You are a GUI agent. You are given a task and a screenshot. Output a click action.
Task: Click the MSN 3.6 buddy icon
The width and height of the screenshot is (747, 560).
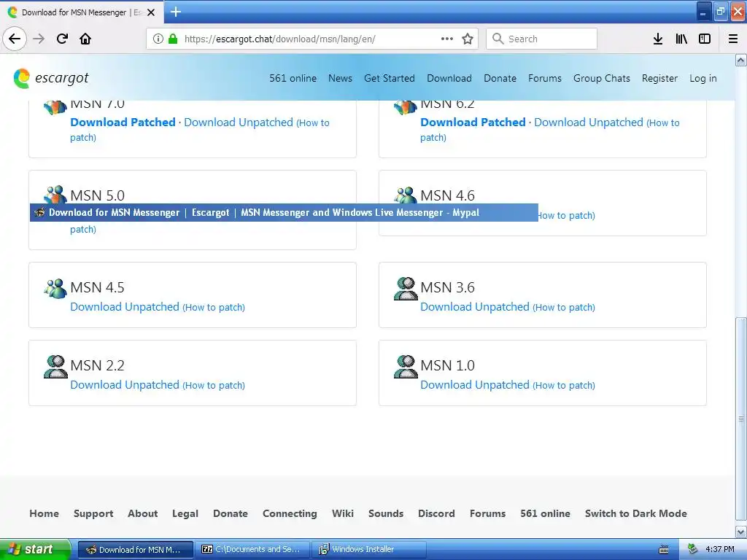click(x=406, y=289)
